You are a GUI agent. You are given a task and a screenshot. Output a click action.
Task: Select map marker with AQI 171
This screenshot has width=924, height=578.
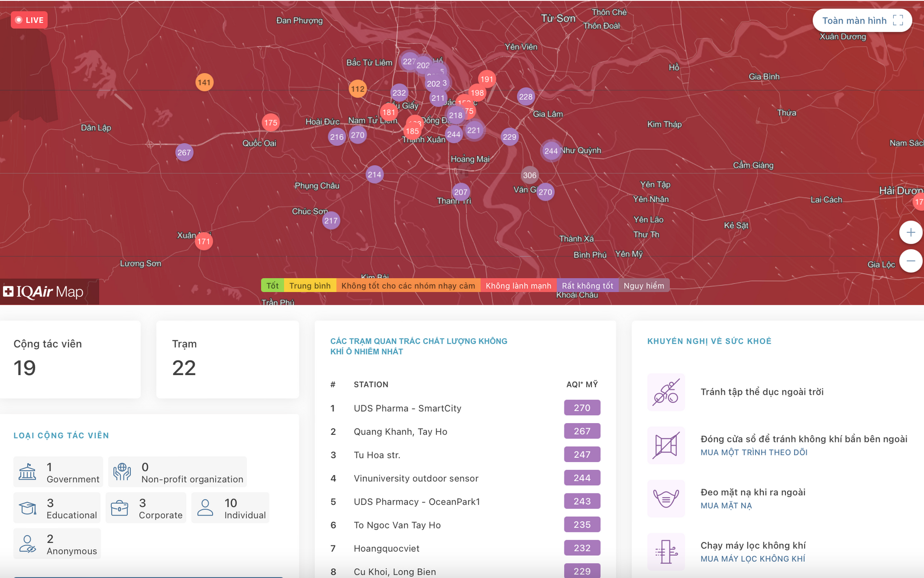point(204,241)
